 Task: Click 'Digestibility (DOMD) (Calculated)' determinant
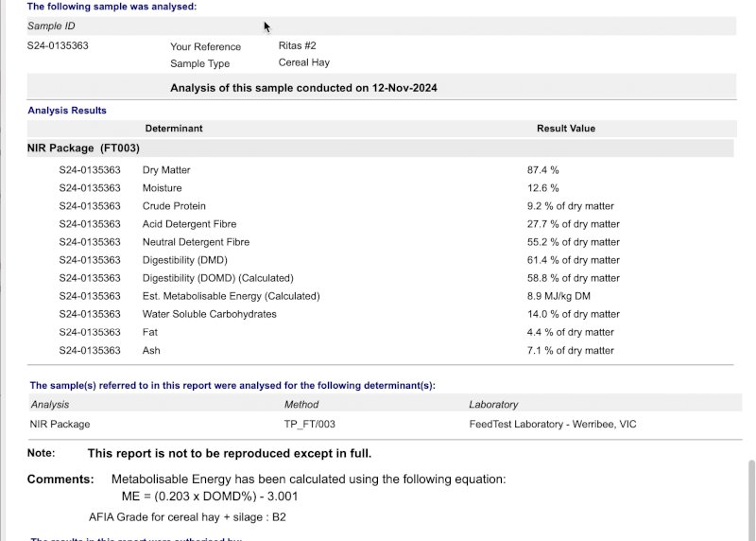click(218, 278)
